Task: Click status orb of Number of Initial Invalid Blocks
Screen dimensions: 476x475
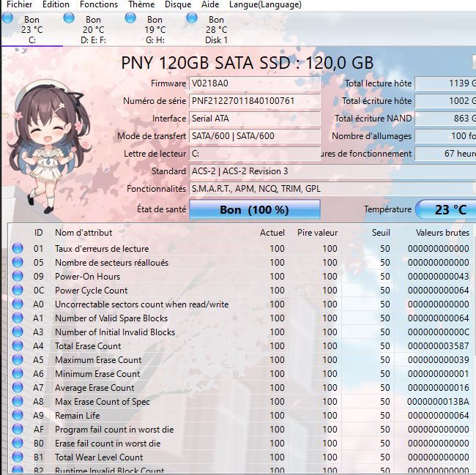Action: point(18,332)
